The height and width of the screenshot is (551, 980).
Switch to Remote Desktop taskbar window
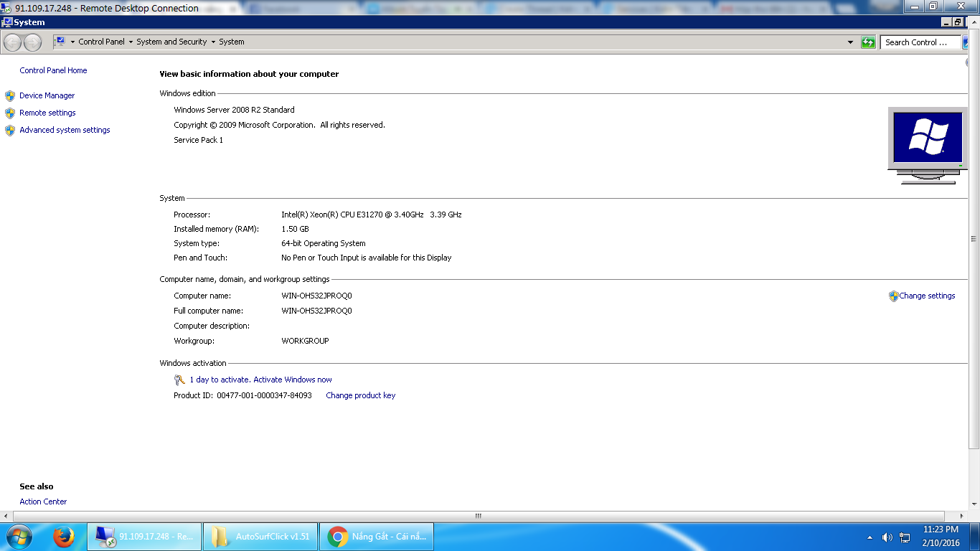(x=145, y=537)
